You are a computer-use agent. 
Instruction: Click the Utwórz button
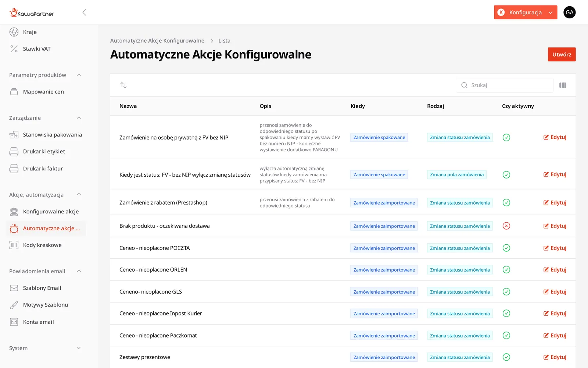click(562, 54)
